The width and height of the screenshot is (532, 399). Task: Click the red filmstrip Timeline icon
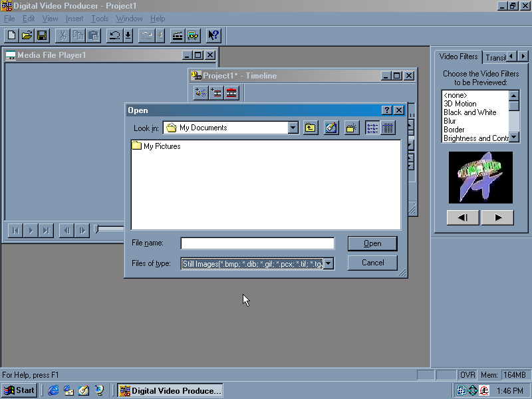[231, 92]
